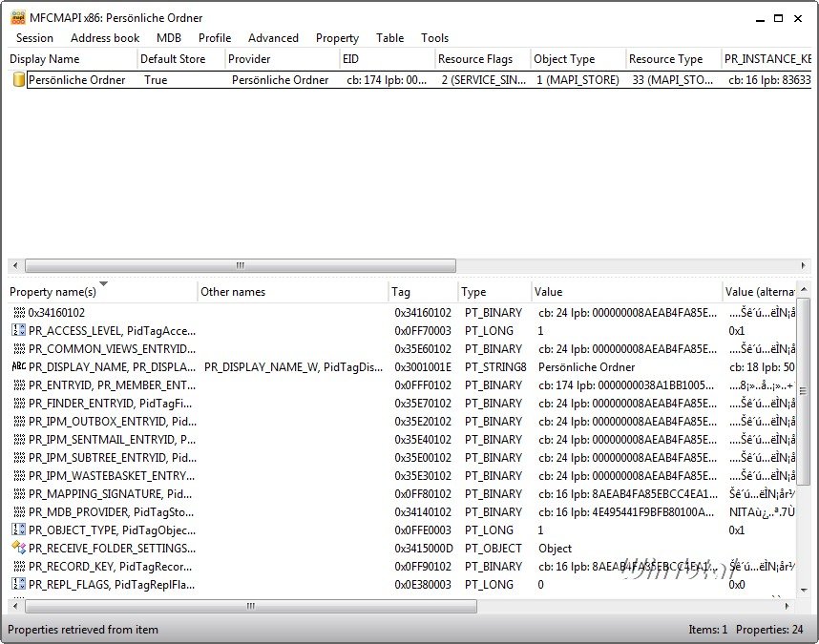
Task: Open the MDB menu
Action: [x=169, y=38]
